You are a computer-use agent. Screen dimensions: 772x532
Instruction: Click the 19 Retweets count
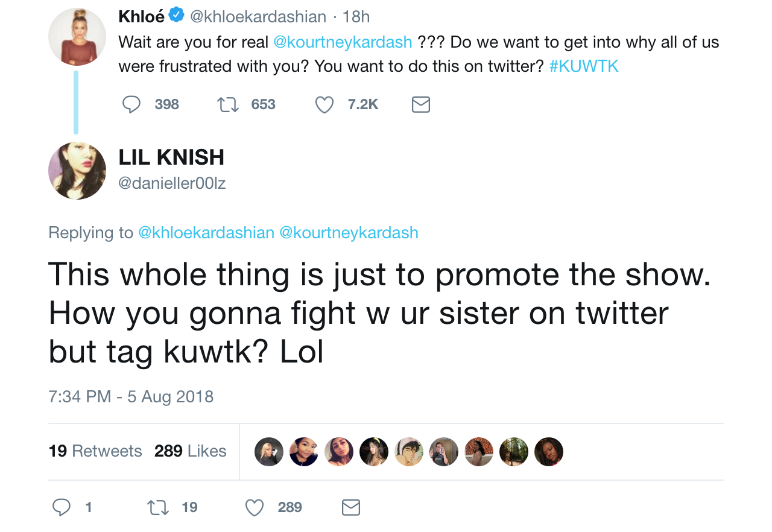(95, 451)
